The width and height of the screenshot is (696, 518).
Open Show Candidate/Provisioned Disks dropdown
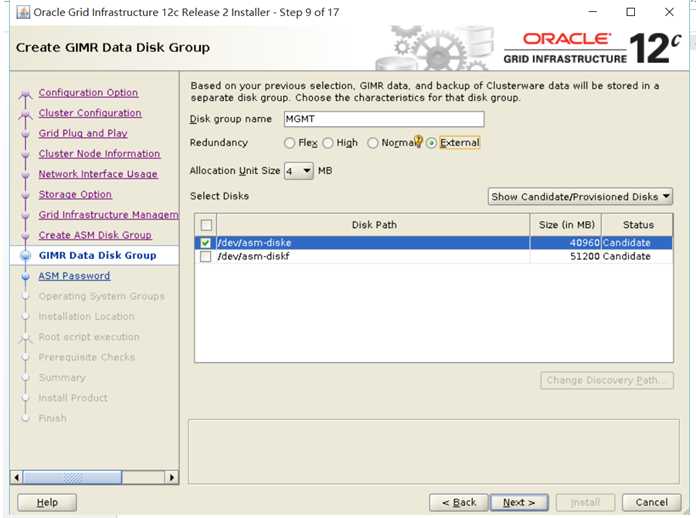[x=580, y=197]
